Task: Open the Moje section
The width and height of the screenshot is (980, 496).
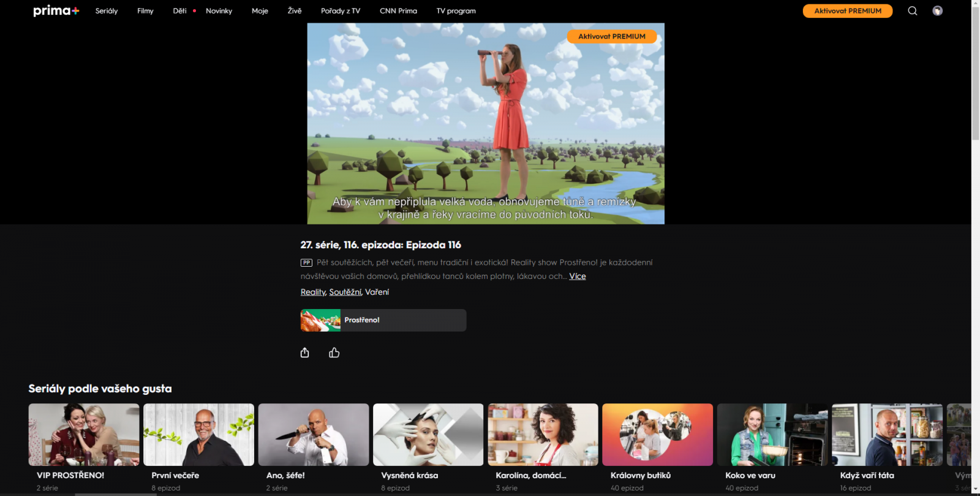Action: click(260, 11)
